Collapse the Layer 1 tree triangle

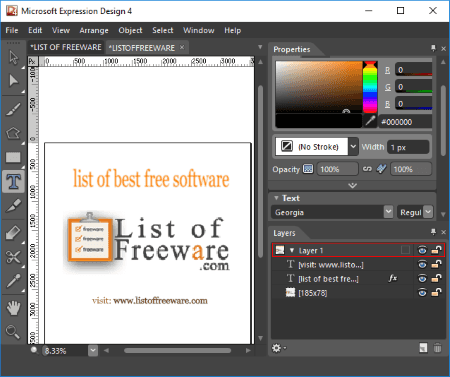(292, 250)
